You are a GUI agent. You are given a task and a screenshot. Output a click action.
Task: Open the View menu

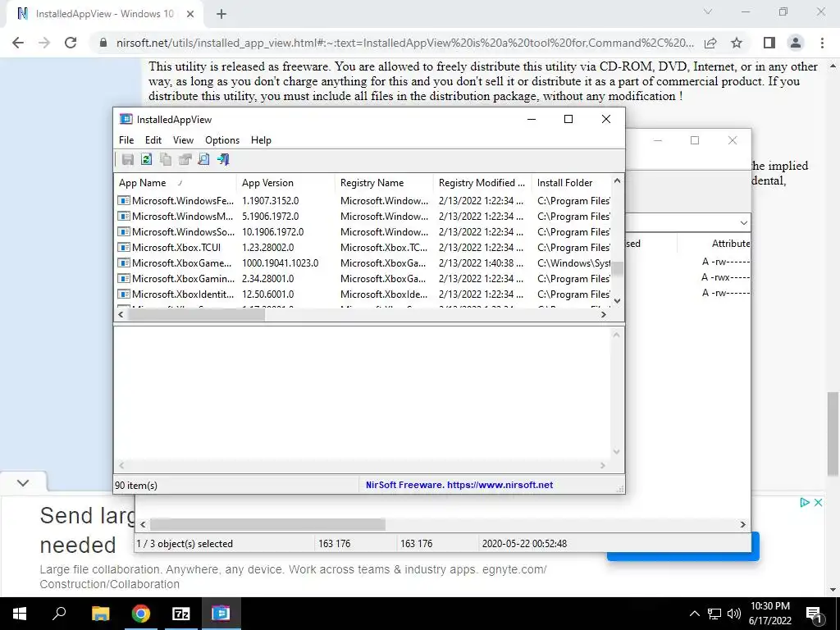[x=183, y=139]
